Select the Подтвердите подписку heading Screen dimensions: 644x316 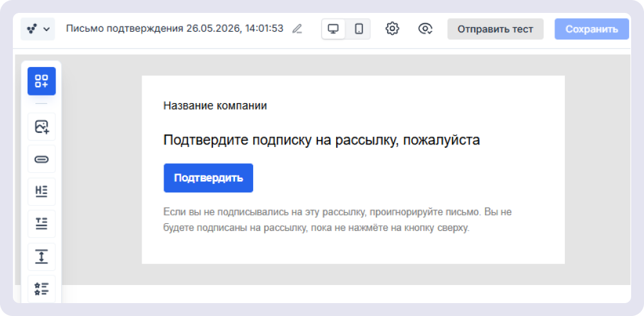[x=321, y=140]
